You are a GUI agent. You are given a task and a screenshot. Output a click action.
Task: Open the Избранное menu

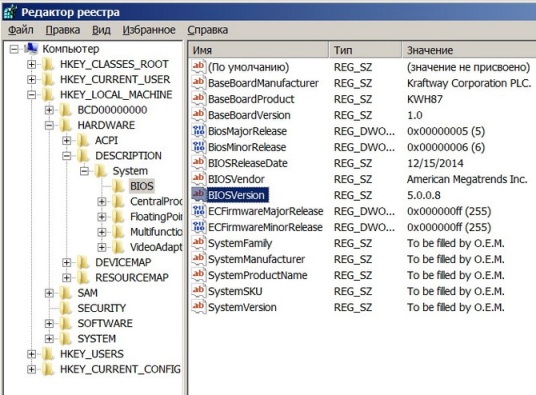pos(149,30)
